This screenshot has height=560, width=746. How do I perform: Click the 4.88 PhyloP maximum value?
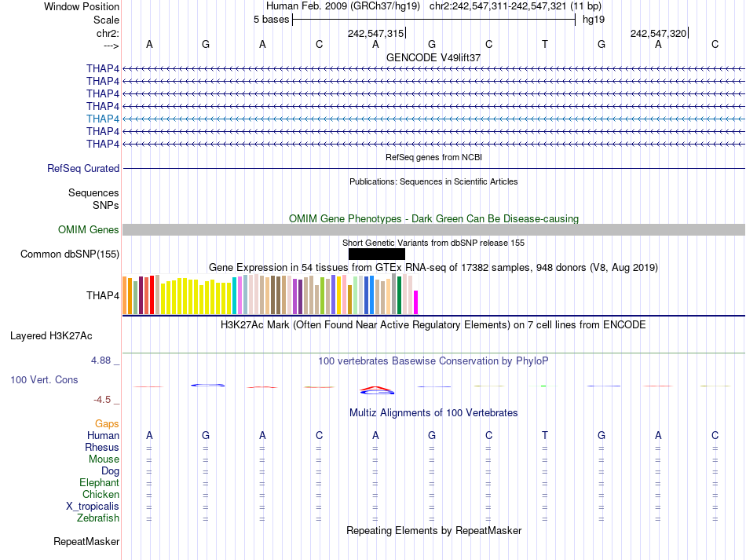pyautogui.click(x=101, y=361)
